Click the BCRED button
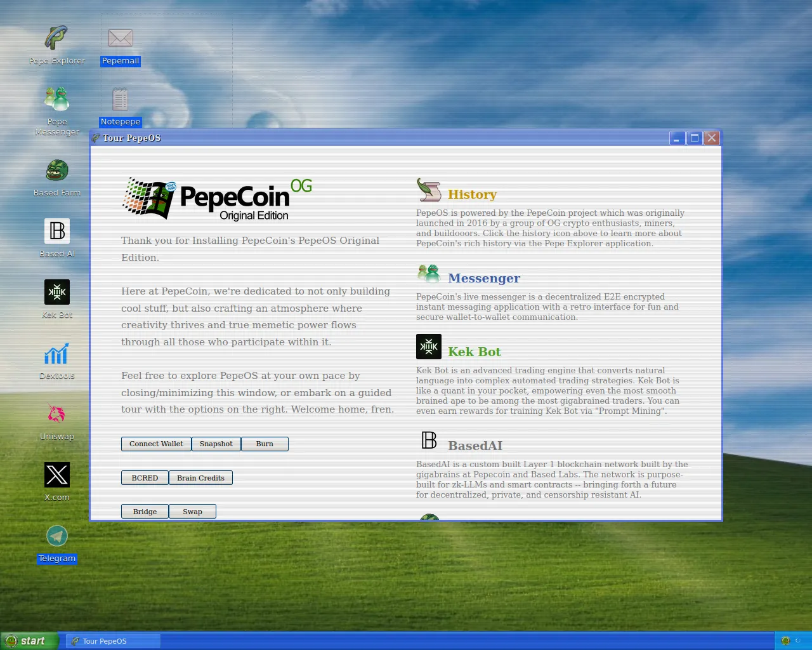The height and width of the screenshot is (650, 812). 145,478
